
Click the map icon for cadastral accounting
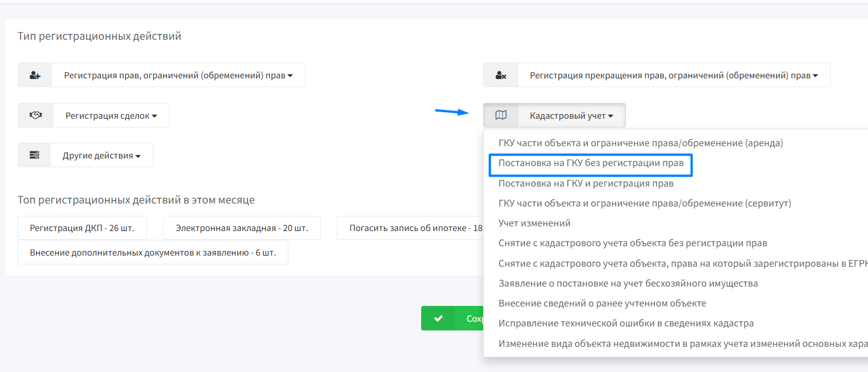[x=501, y=116]
